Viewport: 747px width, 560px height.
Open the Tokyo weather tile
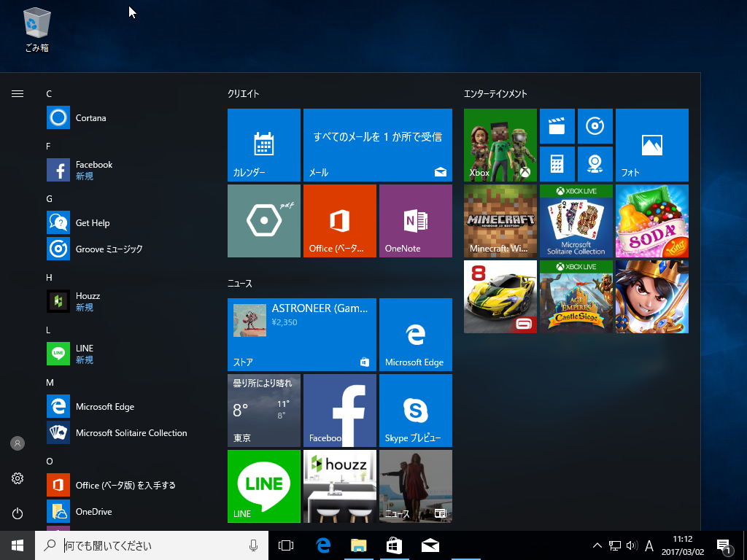tap(264, 411)
